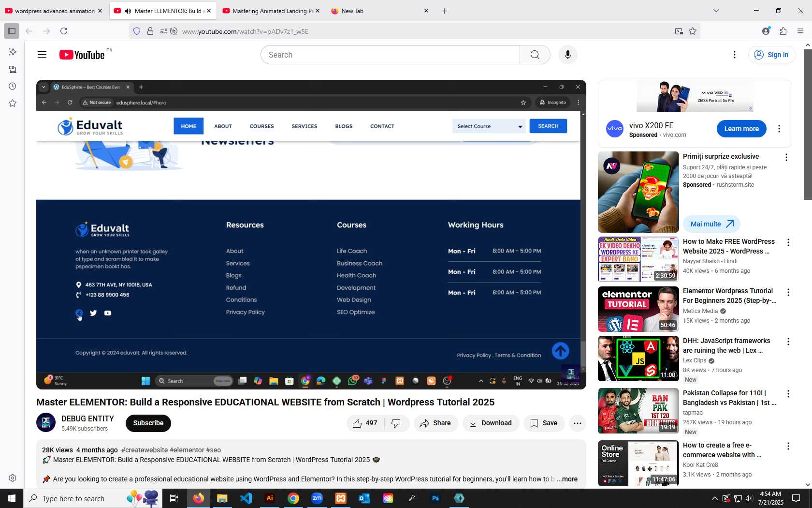Open sidebar history clock icon
The width and height of the screenshot is (812, 508).
click(13, 86)
